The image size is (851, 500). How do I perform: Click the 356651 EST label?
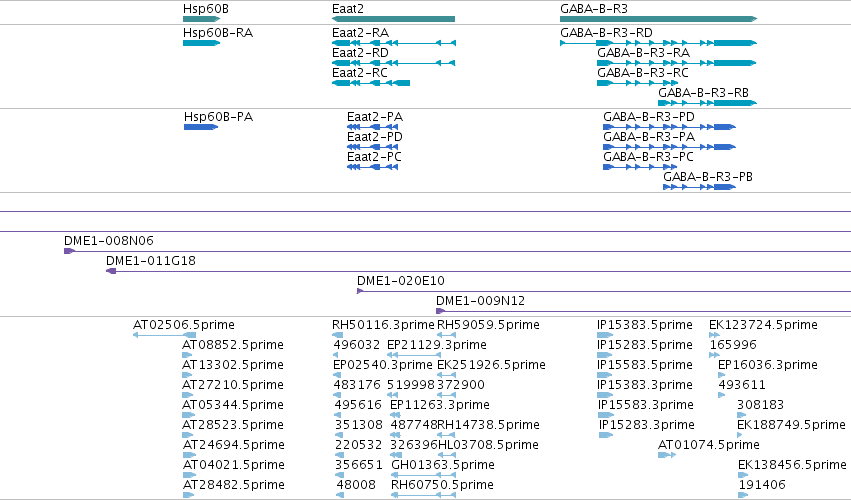[x=359, y=465]
